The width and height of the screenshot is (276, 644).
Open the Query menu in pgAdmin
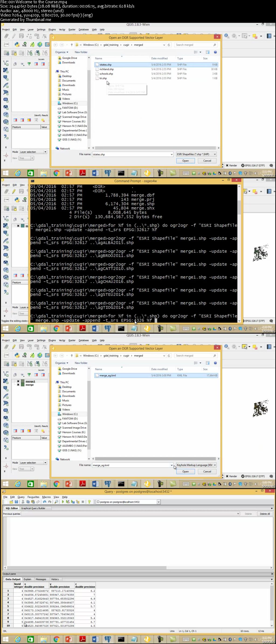click(21, 497)
